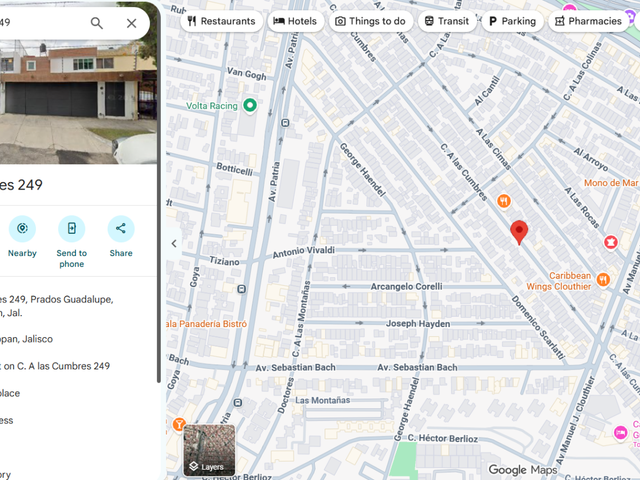Select the Things to do chip
The width and height of the screenshot is (640, 480).
pyautogui.click(x=370, y=21)
